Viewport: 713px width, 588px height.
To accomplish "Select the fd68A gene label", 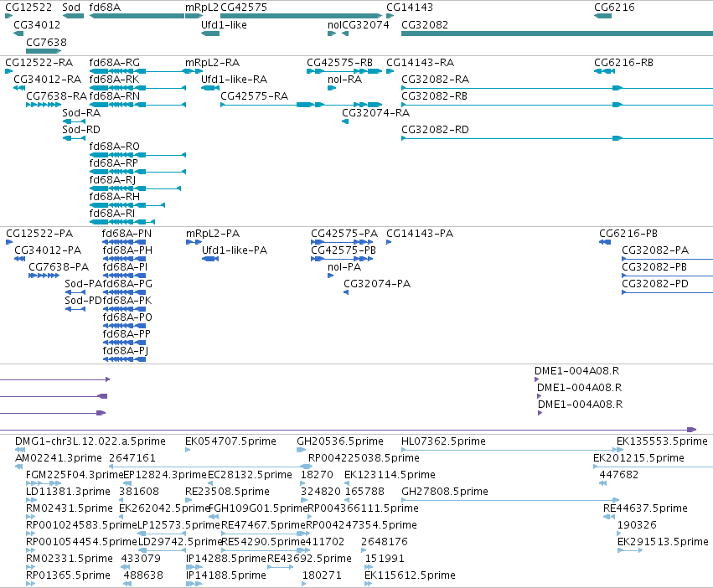I will tap(105, 8).
